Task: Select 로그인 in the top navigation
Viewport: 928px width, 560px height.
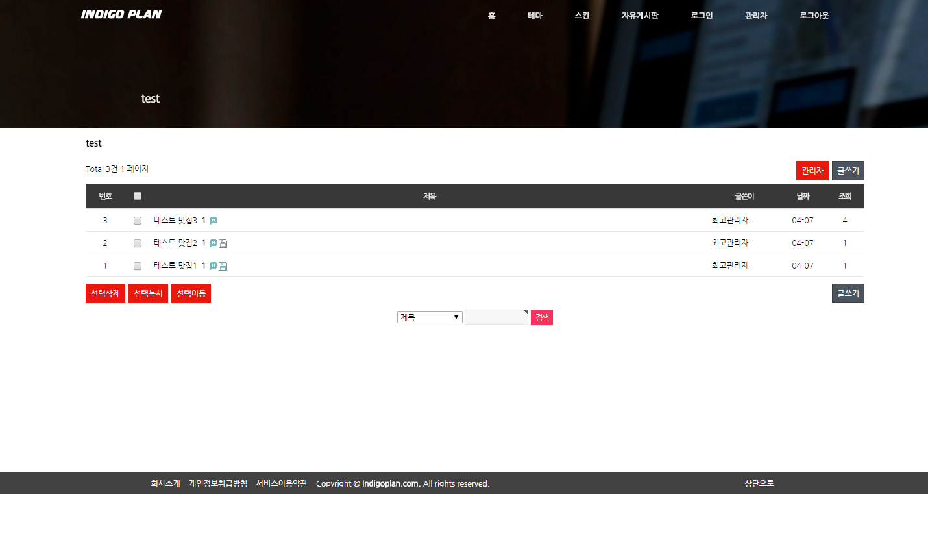Action: 702,16
